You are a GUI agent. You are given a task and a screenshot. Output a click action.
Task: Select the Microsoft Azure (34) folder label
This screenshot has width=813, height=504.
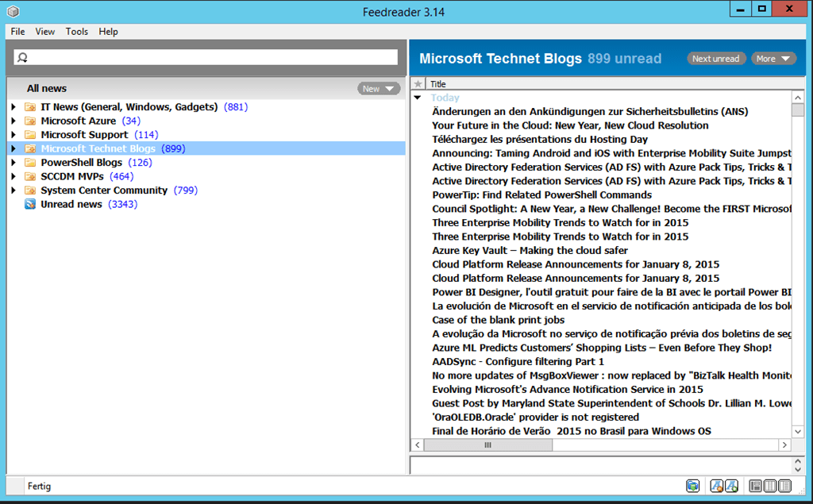(x=91, y=121)
